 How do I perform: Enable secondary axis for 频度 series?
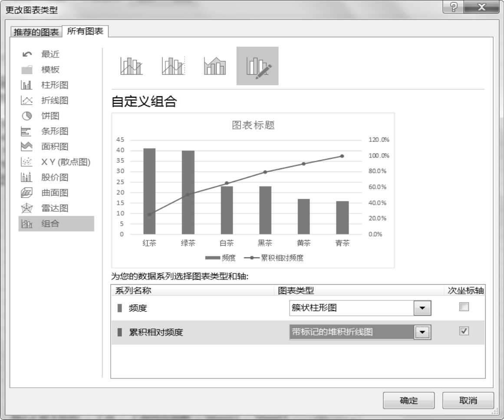[464, 307]
